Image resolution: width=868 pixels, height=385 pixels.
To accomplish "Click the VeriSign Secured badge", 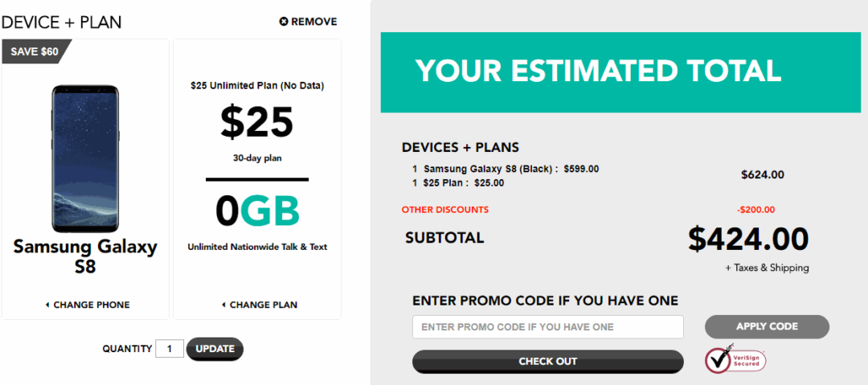I will [x=735, y=358].
